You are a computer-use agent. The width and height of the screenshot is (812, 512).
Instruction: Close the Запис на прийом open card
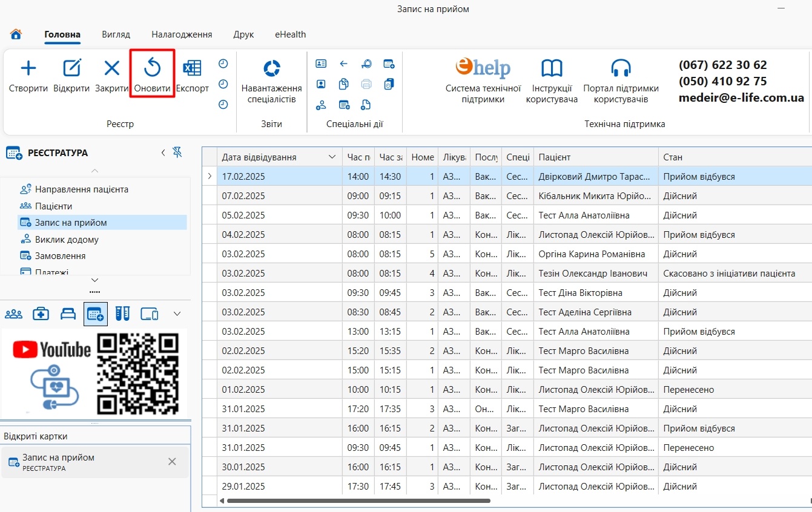[172, 462]
